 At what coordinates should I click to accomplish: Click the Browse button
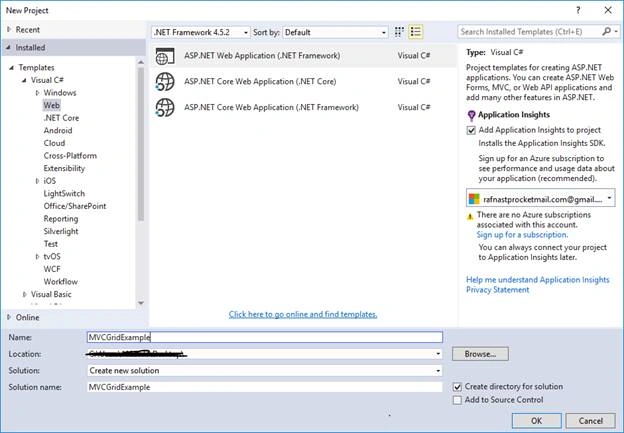pyautogui.click(x=480, y=354)
